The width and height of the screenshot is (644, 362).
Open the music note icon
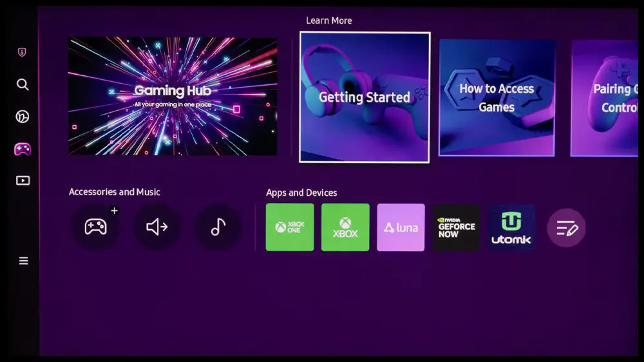(218, 226)
